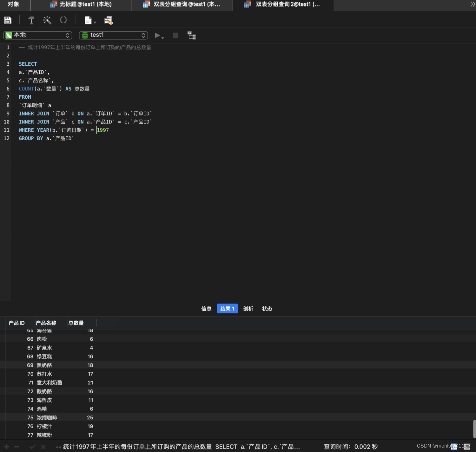Select the 矿泉水 cell

44,348
